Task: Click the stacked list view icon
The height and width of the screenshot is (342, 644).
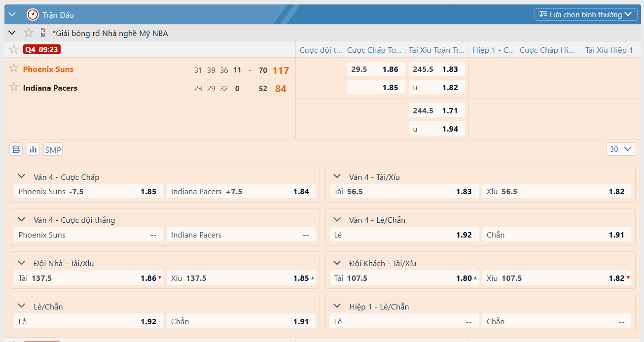Action: (16, 149)
